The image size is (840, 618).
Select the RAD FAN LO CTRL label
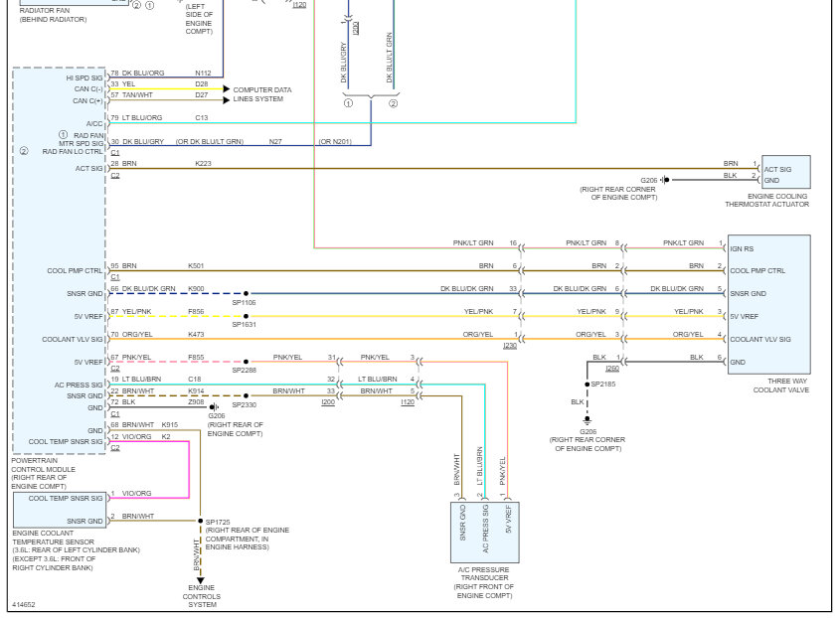pos(73,152)
